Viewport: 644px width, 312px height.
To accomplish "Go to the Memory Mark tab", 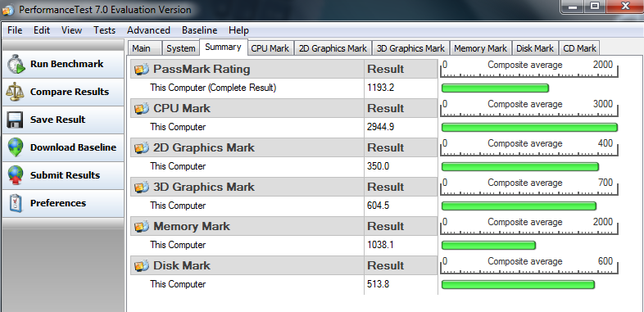I will [480, 48].
